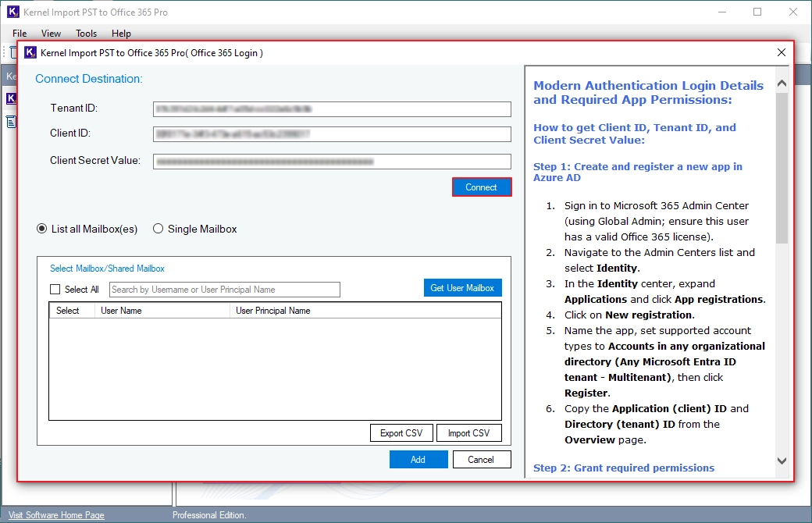
Task: Click 'Step 2: Grant required permissions' heading
Action: [x=624, y=468]
